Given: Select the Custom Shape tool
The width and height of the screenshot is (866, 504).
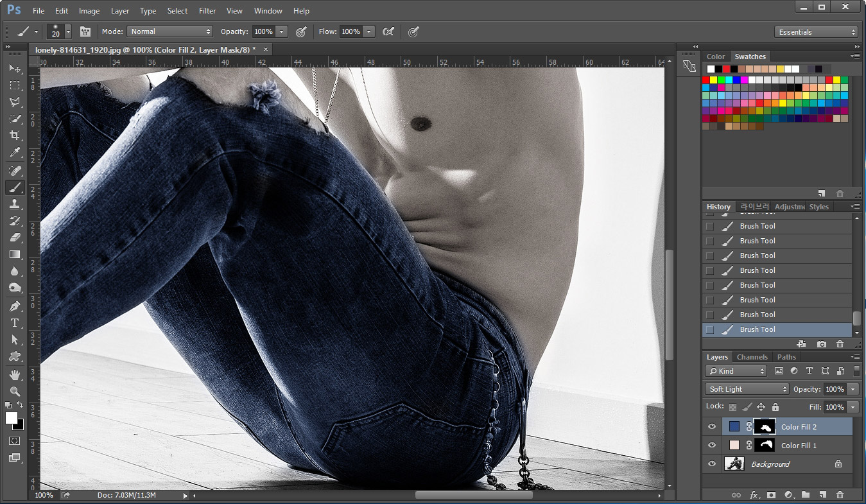Looking at the screenshot, I should pyautogui.click(x=15, y=356).
